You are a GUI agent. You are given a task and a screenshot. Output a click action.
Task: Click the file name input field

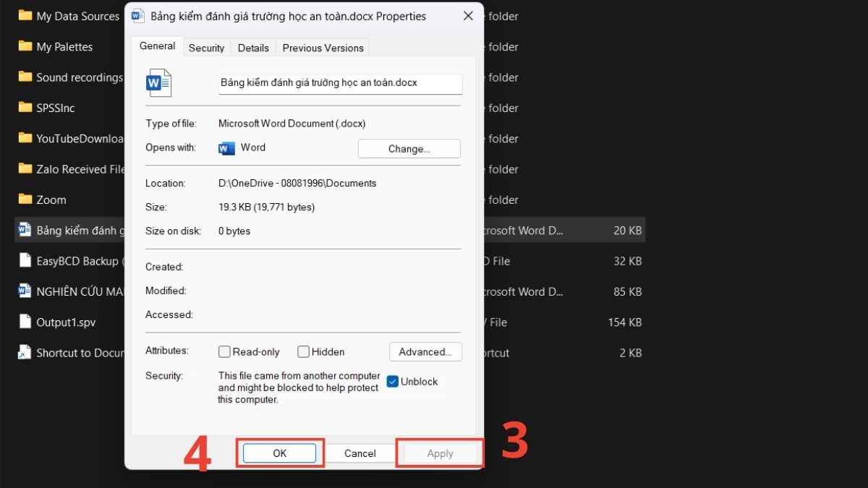(x=340, y=83)
